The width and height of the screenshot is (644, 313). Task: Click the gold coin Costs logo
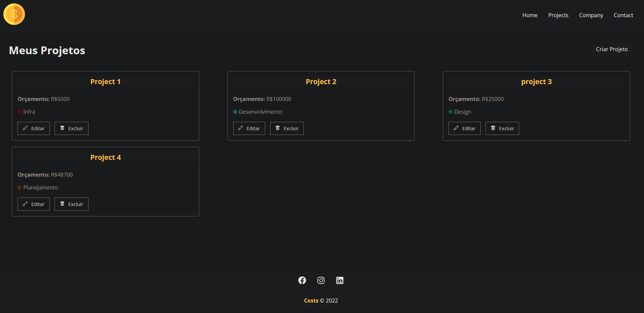tap(14, 14)
